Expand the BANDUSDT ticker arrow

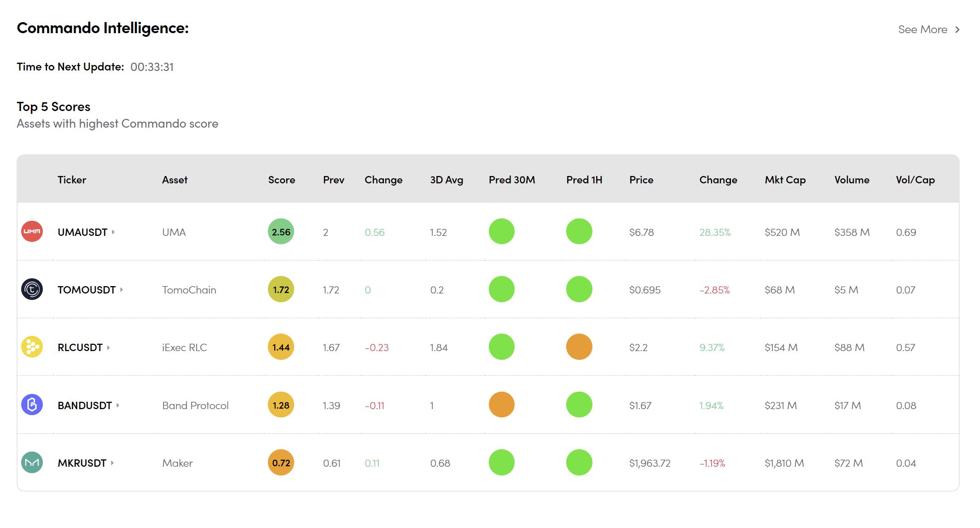(x=118, y=405)
